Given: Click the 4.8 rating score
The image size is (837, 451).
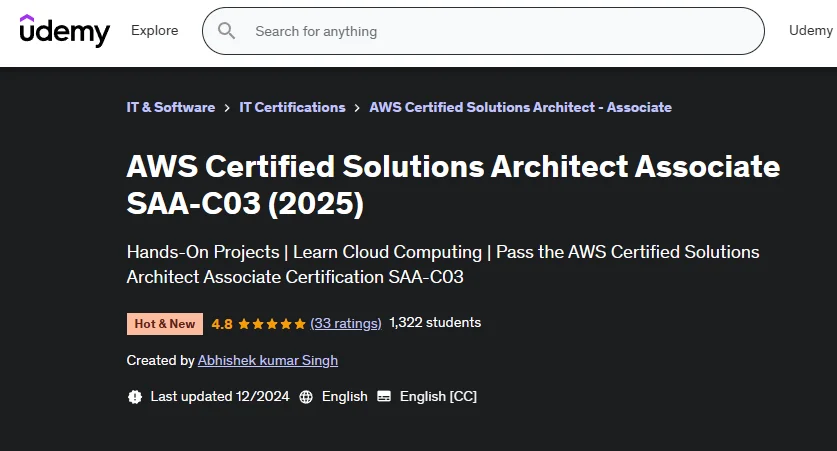Looking at the screenshot, I should pyautogui.click(x=222, y=324).
